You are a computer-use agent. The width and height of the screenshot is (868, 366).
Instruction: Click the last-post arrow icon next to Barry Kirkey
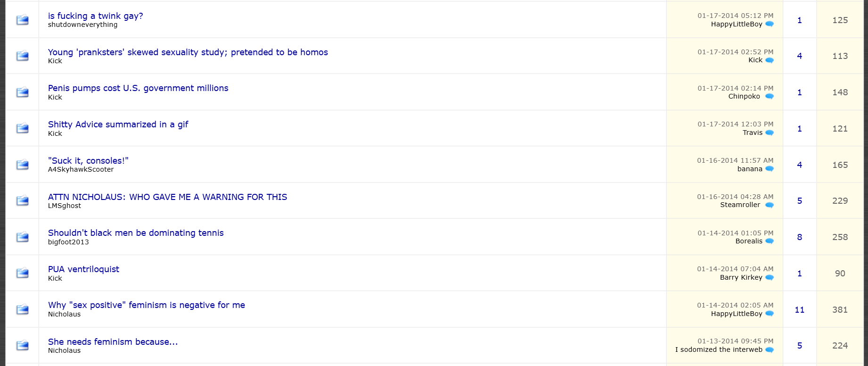[x=770, y=278]
